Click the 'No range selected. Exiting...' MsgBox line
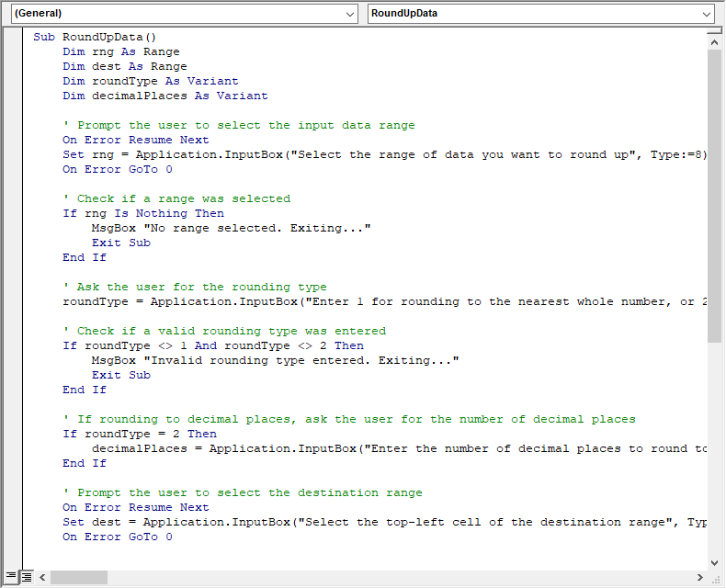This screenshot has width=726, height=588. tap(232, 228)
